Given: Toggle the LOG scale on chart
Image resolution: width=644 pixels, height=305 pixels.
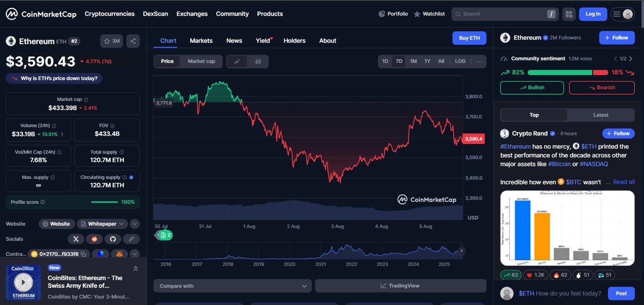Looking at the screenshot, I should click(460, 61).
